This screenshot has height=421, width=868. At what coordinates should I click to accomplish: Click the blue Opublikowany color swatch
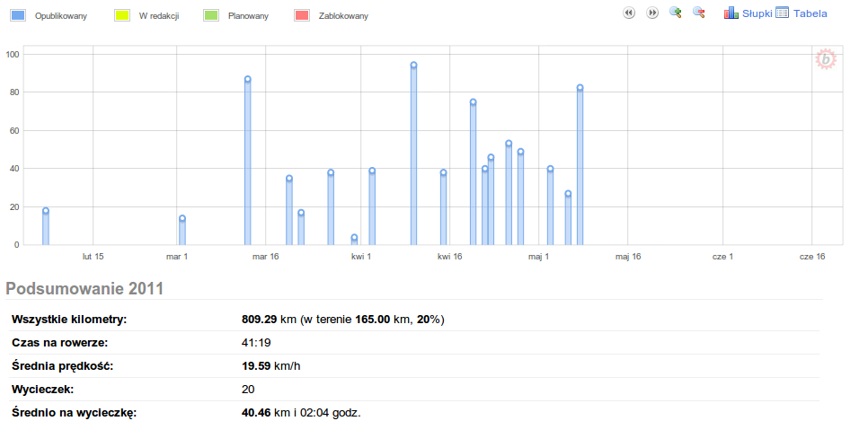point(18,16)
